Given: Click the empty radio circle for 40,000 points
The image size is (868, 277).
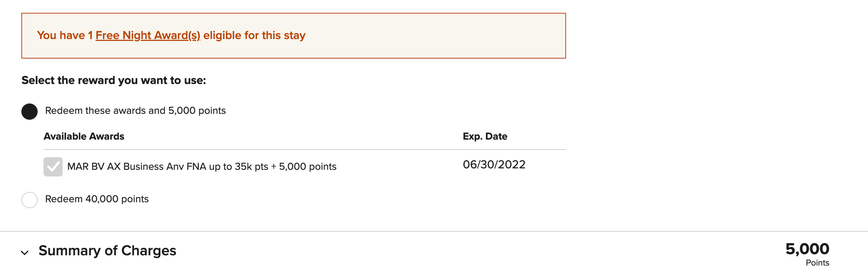Looking at the screenshot, I should [x=29, y=199].
